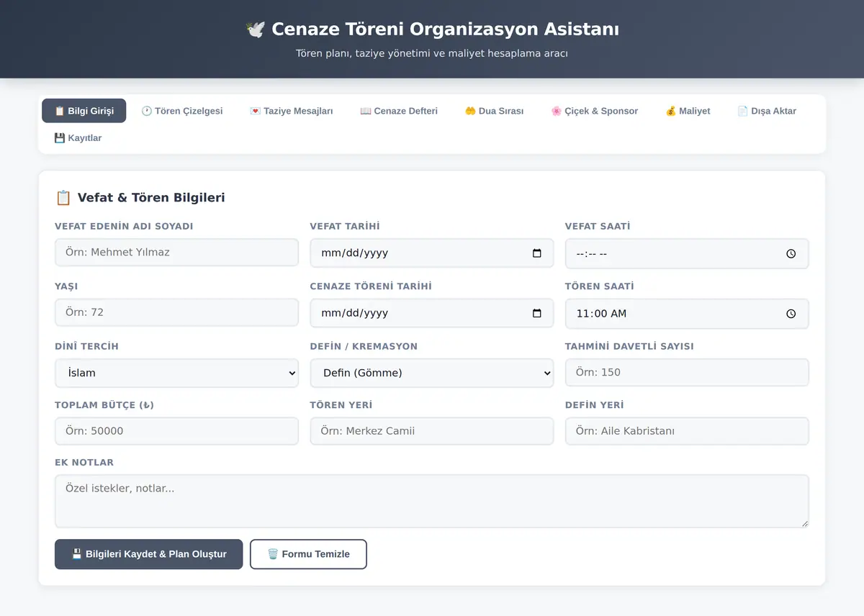Click the Cenaze Töreni Tarihi date field

(x=432, y=313)
